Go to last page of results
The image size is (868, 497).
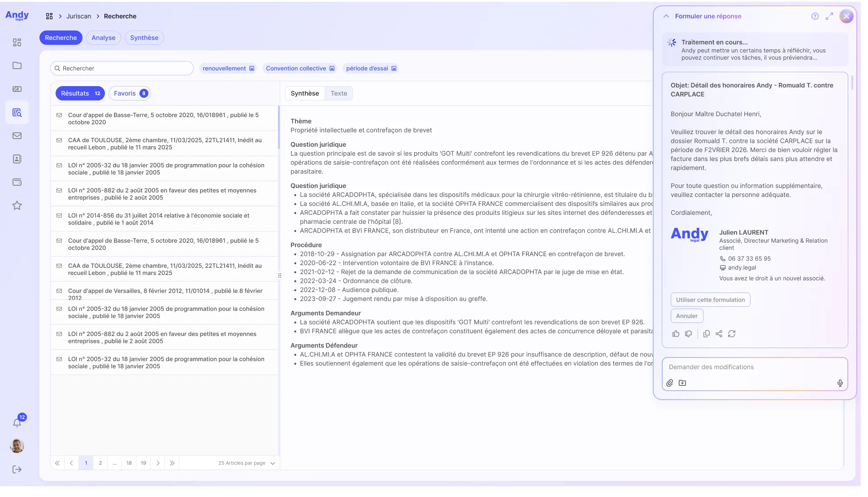point(172,463)
